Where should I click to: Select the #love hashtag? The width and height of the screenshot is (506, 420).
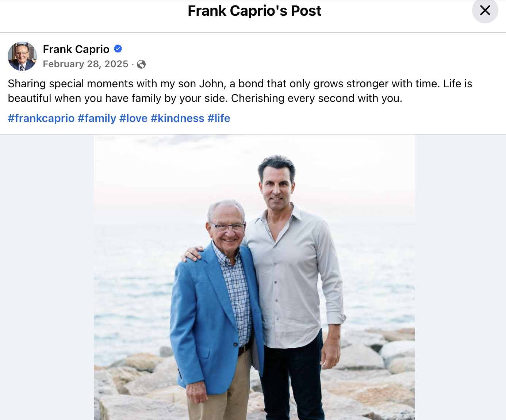tap(133, 118)
